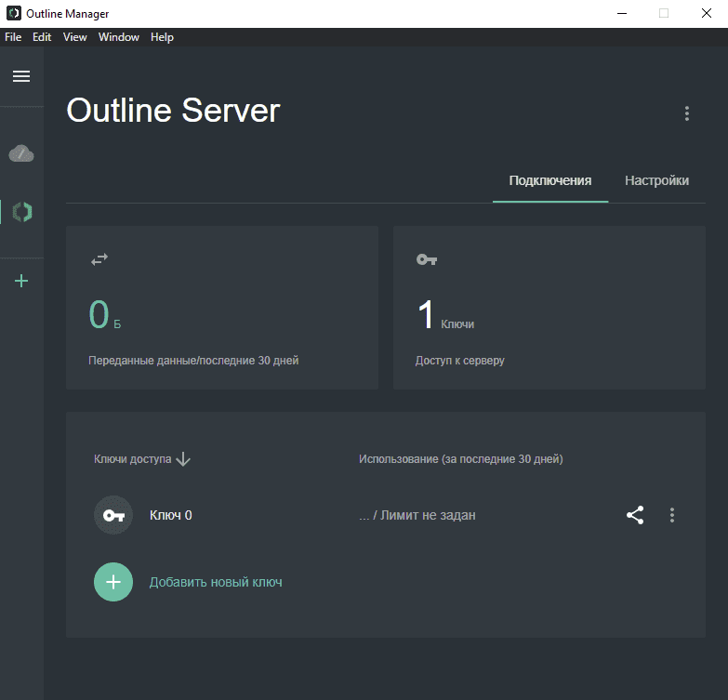Open the Edit menu
Screen dimensions: 728x700
42,37
